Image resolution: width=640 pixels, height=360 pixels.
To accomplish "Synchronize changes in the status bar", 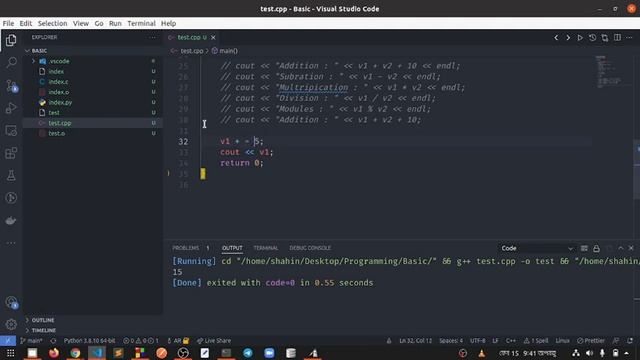I will [53, 340].
